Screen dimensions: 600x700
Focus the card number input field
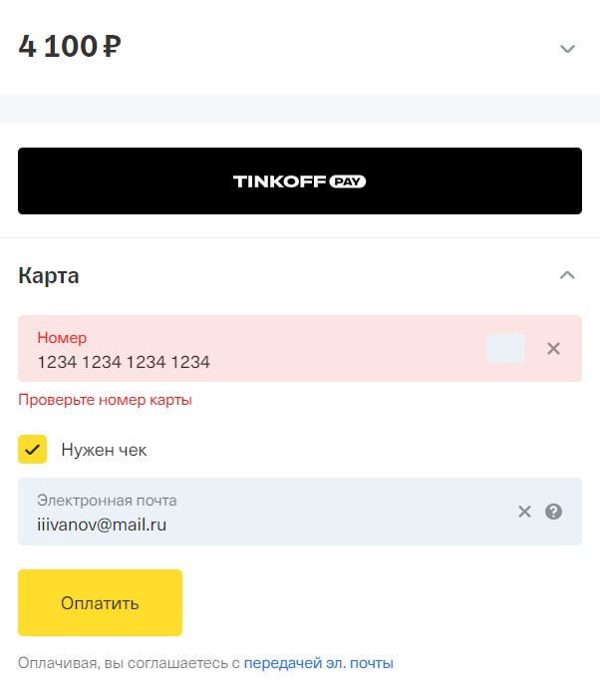point(249,361)
